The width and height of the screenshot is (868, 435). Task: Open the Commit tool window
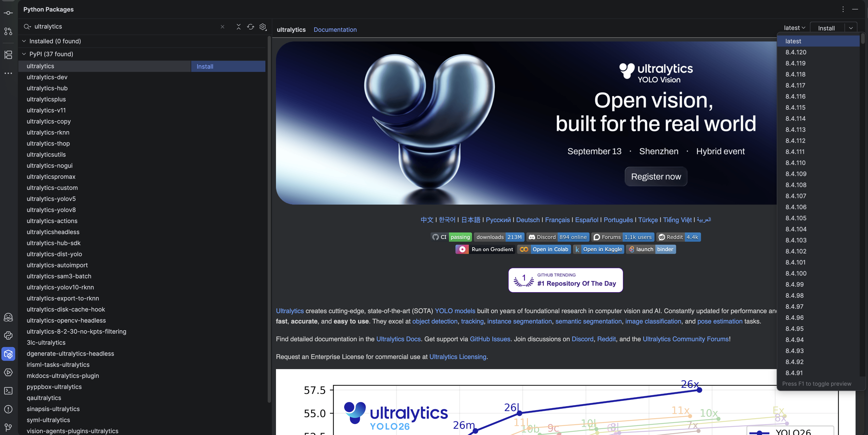pyautogui.click(x=8, y=13)
